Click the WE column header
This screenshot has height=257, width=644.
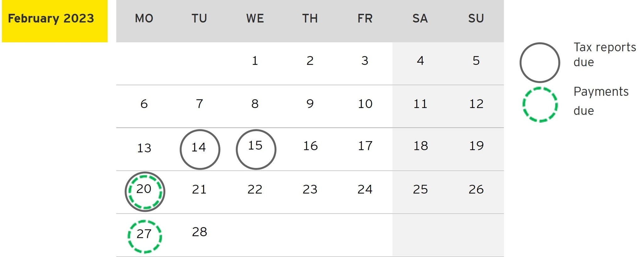click(x=255, y=19)
